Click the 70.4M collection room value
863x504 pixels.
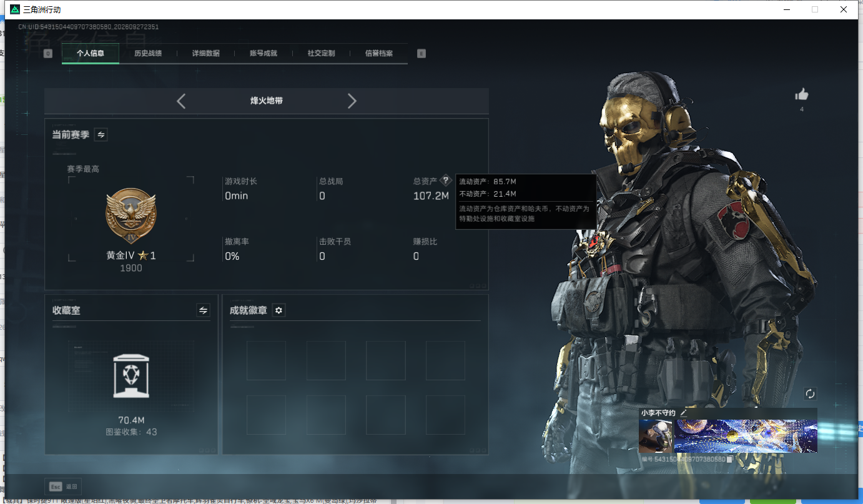(x=131, y=420)
